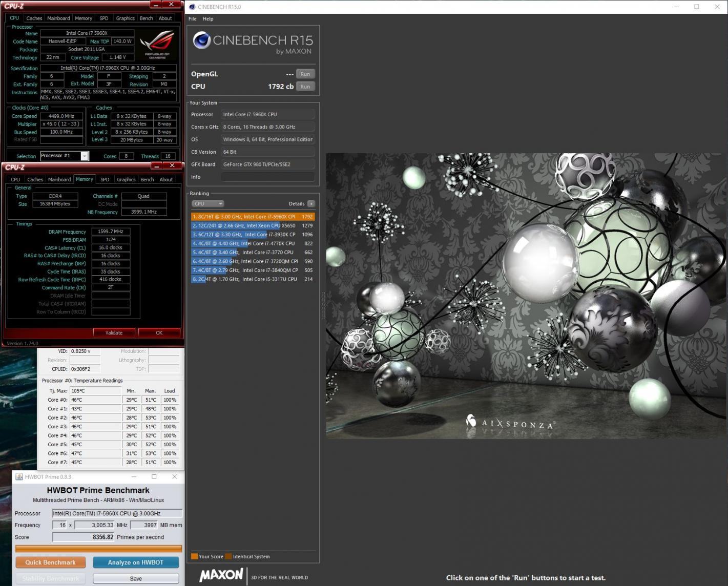The height and width of the screenshot is (586, 728).
Task: Run the CPU test in Cinebench
Action: coord(305,87)
